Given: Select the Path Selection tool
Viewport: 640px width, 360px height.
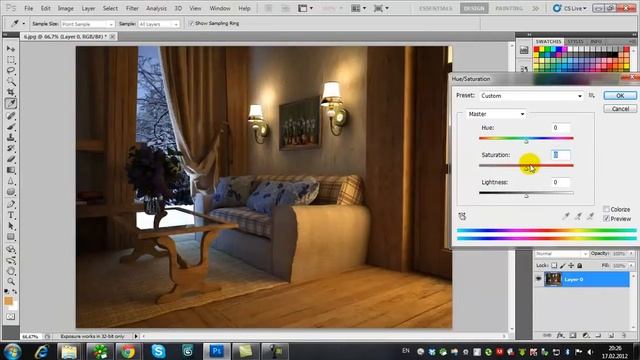Looking at the screenshot, I should (11, 226).
